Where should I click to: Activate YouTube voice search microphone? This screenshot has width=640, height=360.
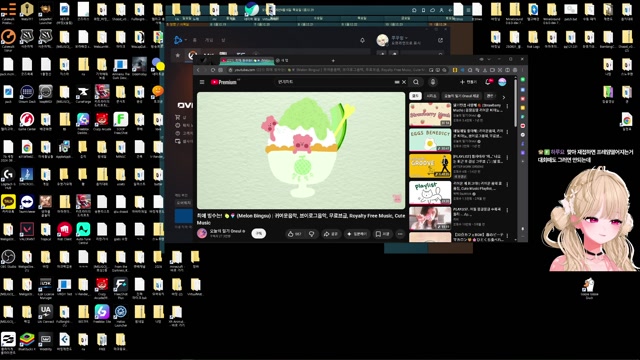tap(433, 82)
